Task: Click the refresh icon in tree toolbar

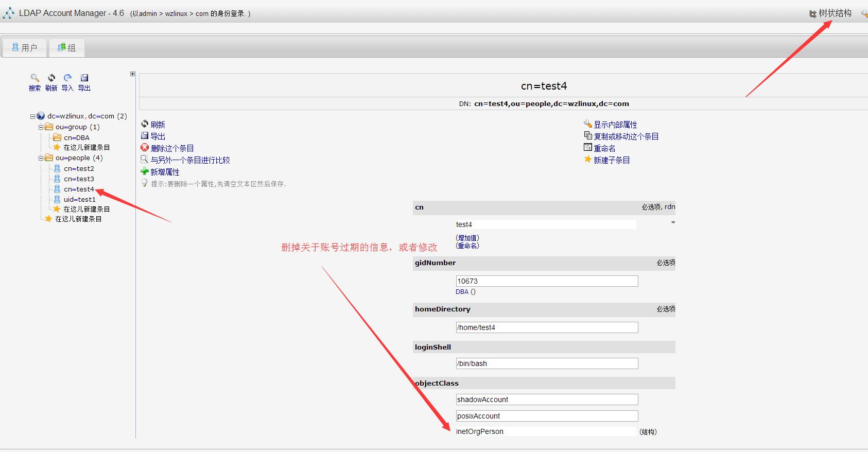Action: [51, 78]
